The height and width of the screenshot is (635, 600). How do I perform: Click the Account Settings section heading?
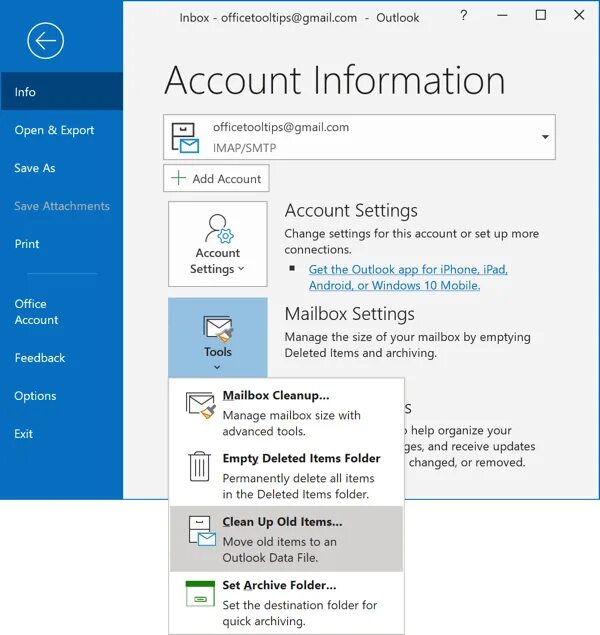click(x=351, y=211)
